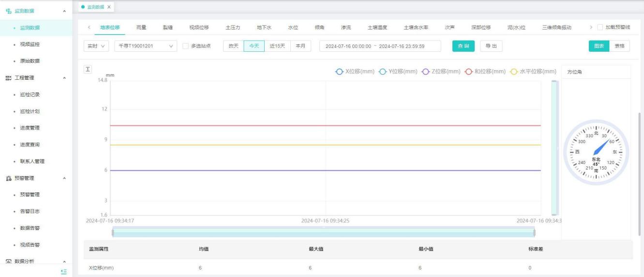Screen dimensions: 644x277
Task: Check the 多选站点 checkbox
Action: [185, 46]
